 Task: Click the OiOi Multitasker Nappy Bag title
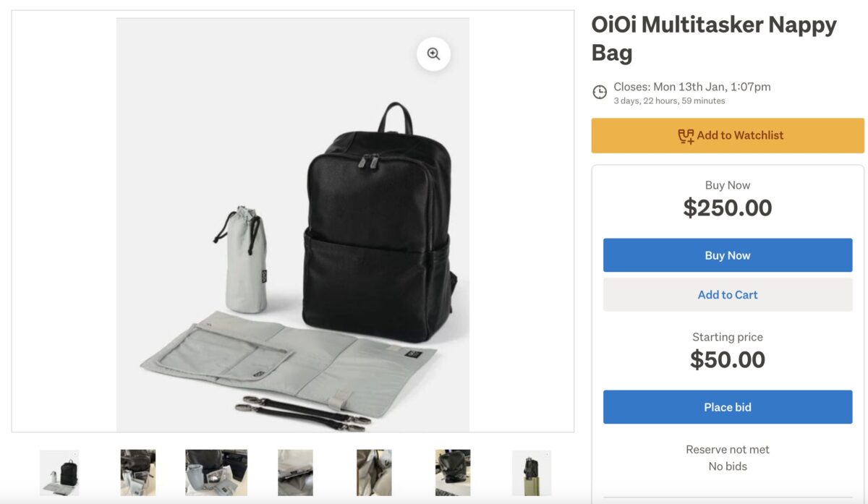(713, 38)
